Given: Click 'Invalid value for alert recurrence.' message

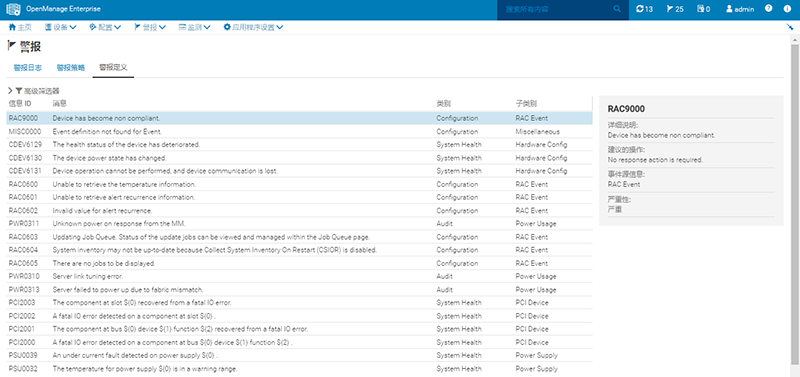Looking at the screenshot, I should click(102, 211).
